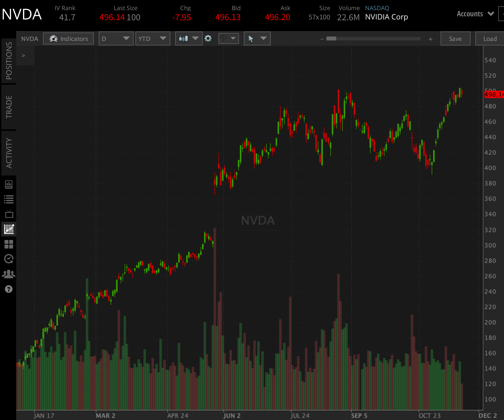Open the TV media icon in sidebar
Viewport: 504px width, 420px height.
coord(9,214)
